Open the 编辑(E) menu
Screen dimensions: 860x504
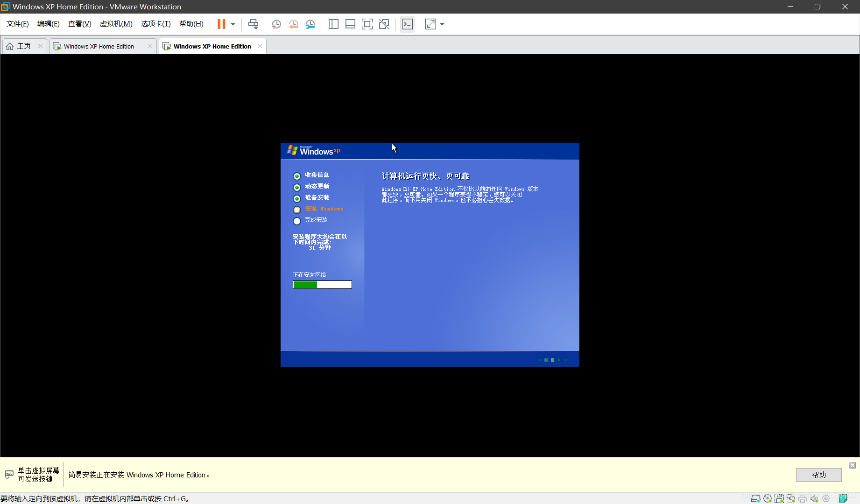49,24
